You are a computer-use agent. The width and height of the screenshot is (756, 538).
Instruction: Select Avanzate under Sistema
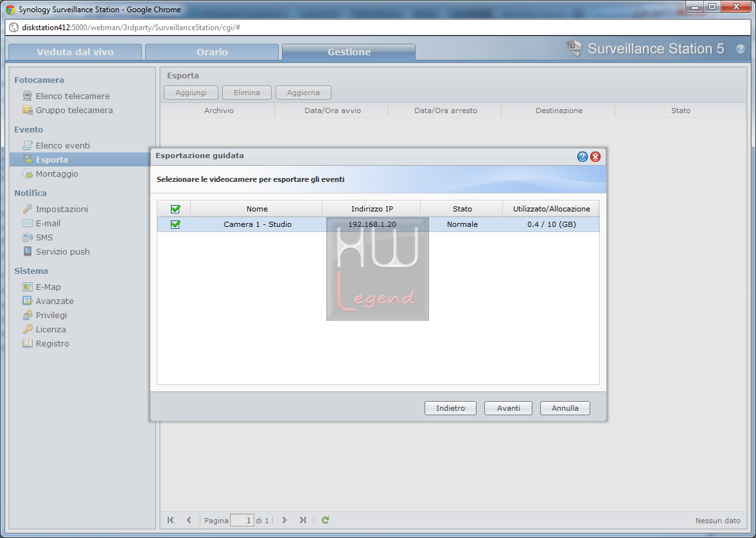click(x=55, y=301)
